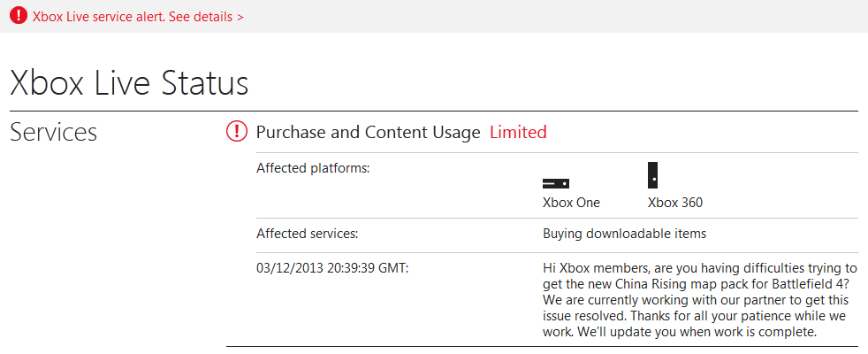The width and height of the screenshot is (868, 354).
Task: Click the "Affected services:" label
Action: (x=307, y=234)
